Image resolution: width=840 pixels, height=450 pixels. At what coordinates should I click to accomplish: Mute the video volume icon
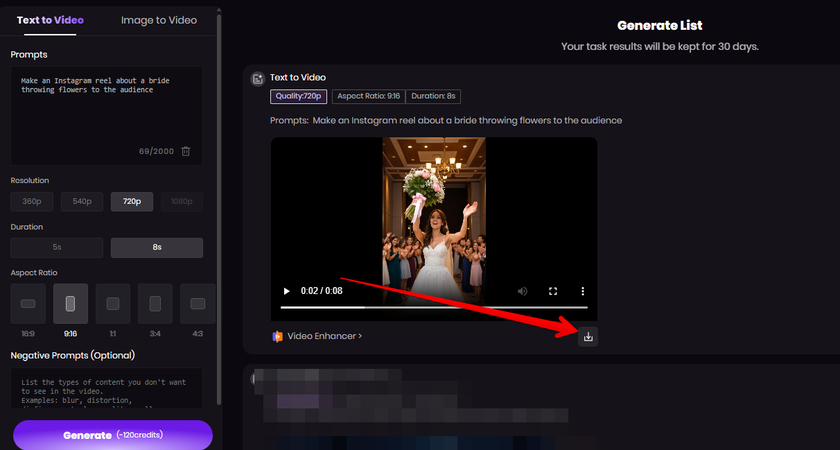[x=522, y=291]
